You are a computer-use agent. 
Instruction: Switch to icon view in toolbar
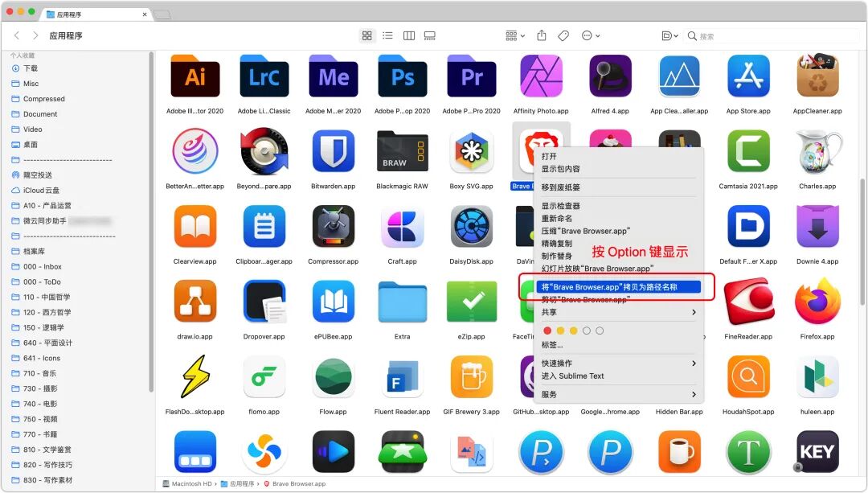367,35
